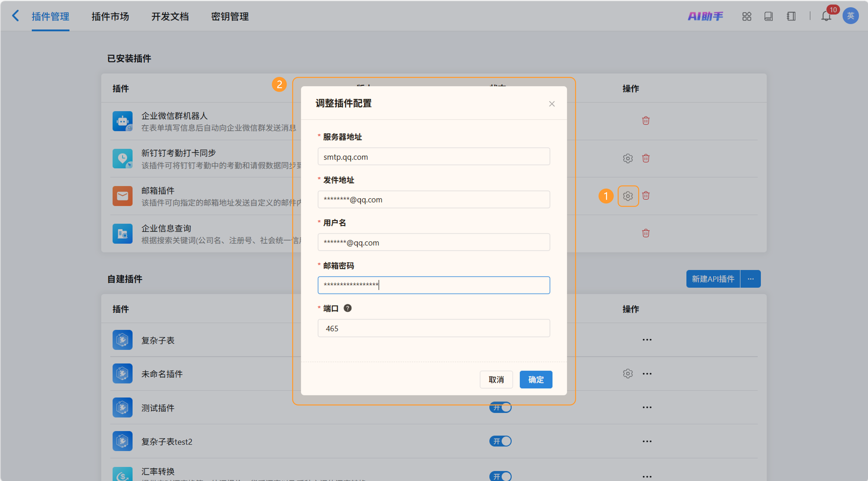Open the notification bell
The image size is (868, 481).
[826, 16]
